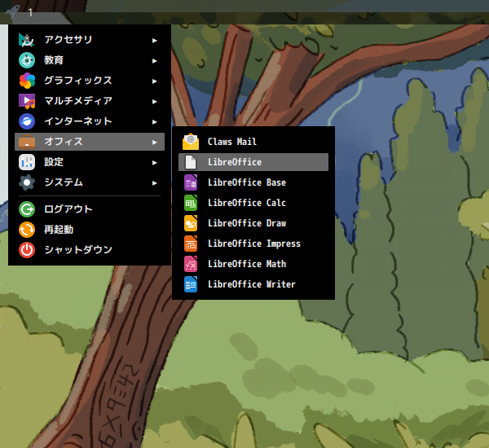The image size is (489, 448).
Task: Click the 設定 sliders icon
Action: 27,162
